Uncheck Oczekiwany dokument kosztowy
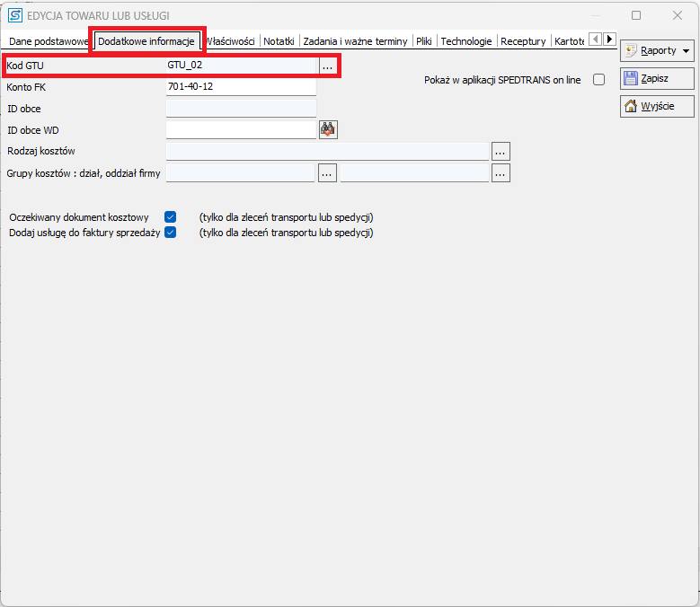 pyautogui.click(x=170, y=217)
